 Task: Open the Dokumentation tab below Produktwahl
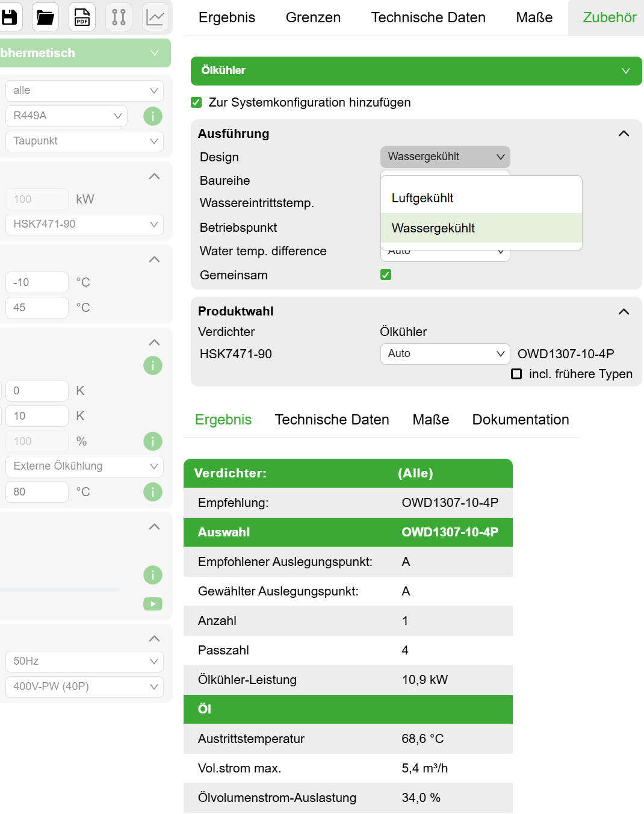tap(520, 420)
